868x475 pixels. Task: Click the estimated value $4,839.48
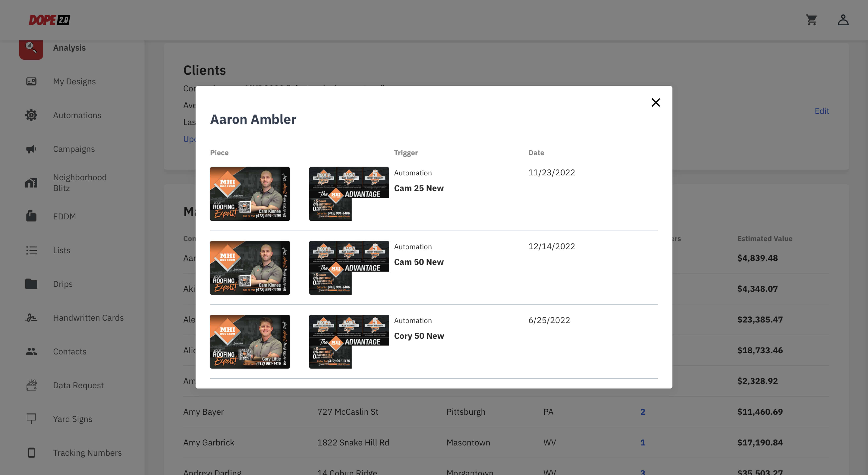pyautogui.click(x=757, y=258)
